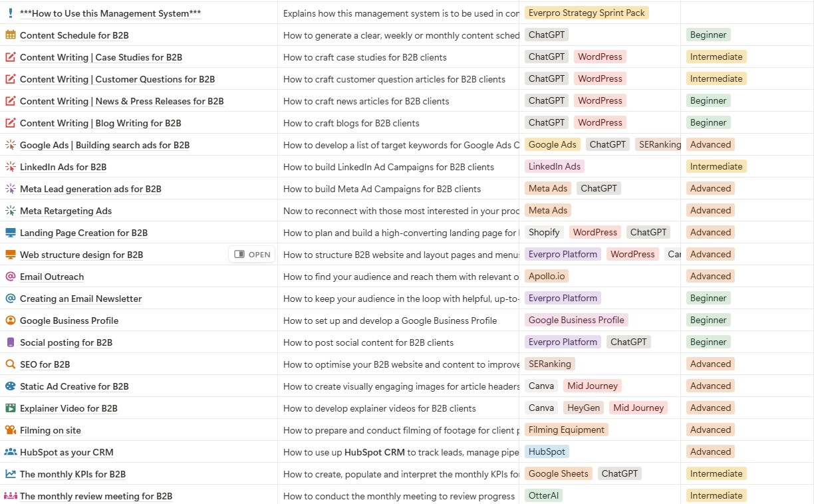Viewport: 814px width, 504px height.
Task: Open the Meta Retargeting Ads page
Action: [x=66, y=211]
